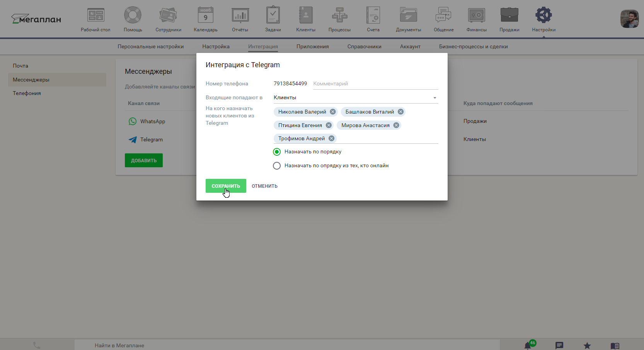Open the user profile avatar
644x350 pixels.
pyautogui.click(x=629, y=19)
